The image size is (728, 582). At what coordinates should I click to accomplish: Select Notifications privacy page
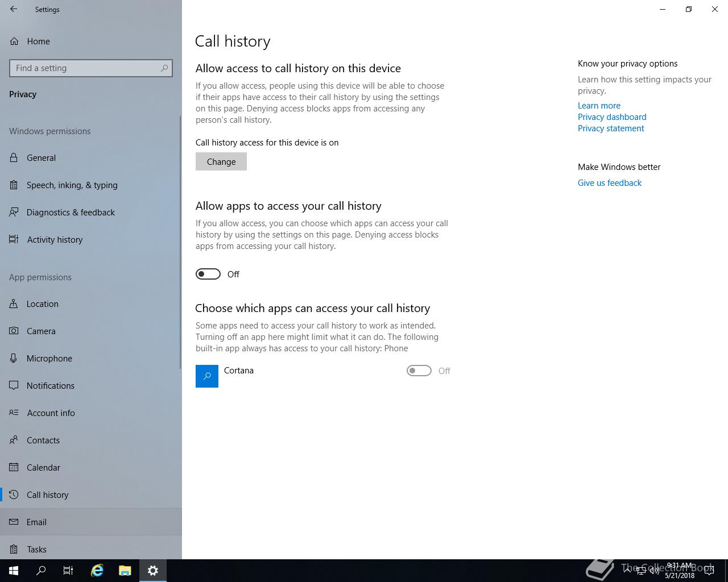(90, 385)
